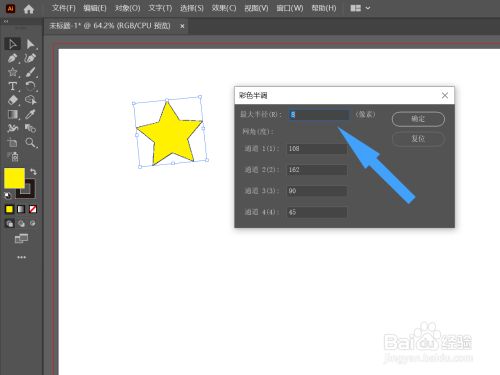Screen dimensions: 500x375
Task: Click the 最大半径 input field
Action: [318, 115]
